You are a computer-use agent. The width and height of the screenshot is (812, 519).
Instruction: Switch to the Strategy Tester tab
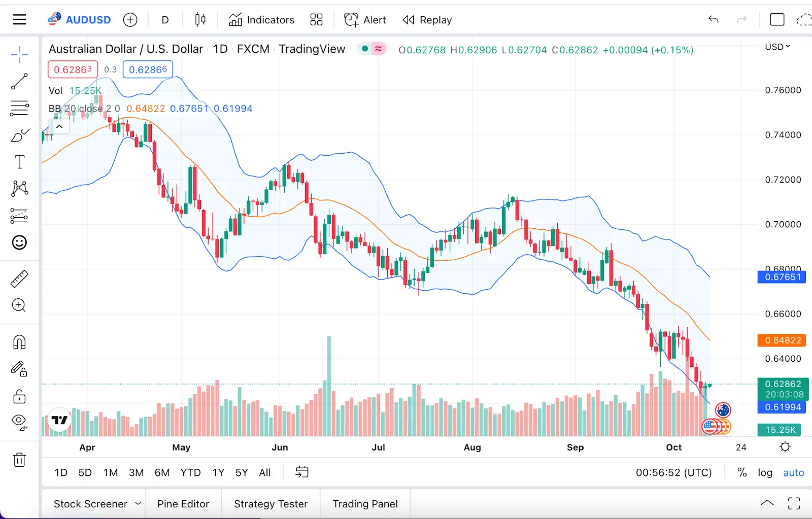(x=270, y=504)
